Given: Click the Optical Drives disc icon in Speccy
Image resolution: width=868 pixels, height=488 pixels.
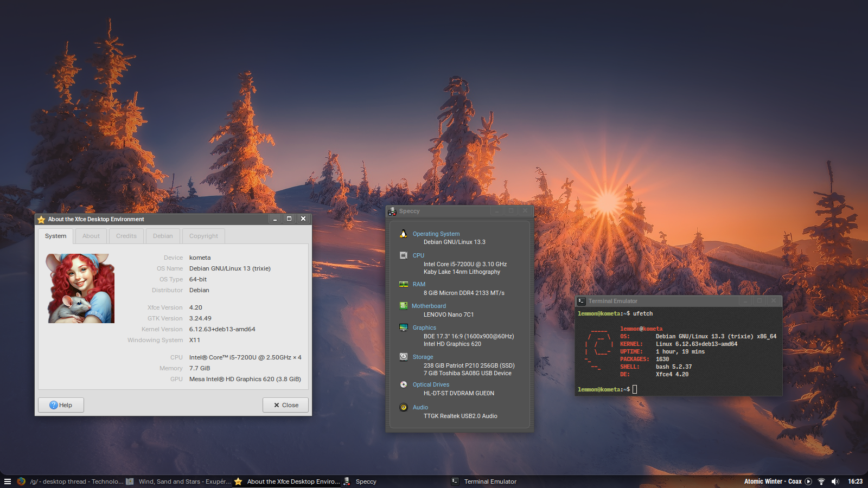Looking at the screenshot, I should (404, 384).
